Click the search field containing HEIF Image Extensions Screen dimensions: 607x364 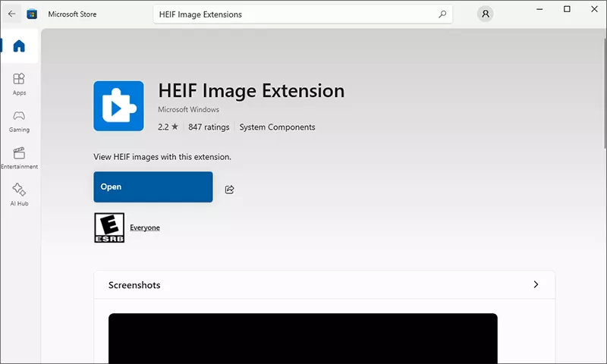[303, 14]
